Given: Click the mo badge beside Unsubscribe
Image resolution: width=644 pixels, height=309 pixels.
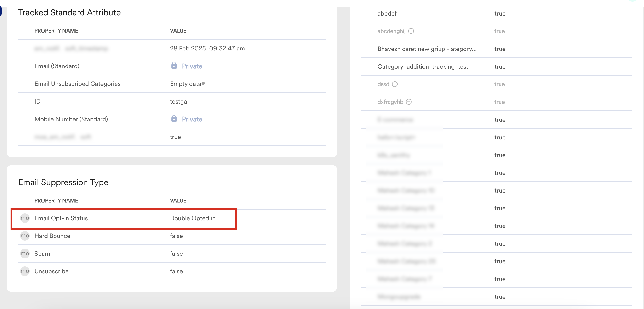Looking at the screenshot, I should tap(25, 271).
